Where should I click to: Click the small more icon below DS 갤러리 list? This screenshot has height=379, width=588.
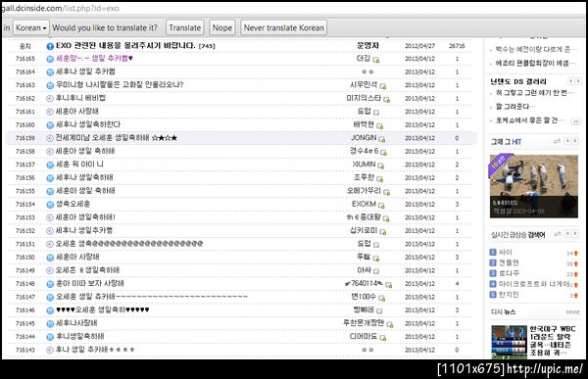(x=575, y=121)
